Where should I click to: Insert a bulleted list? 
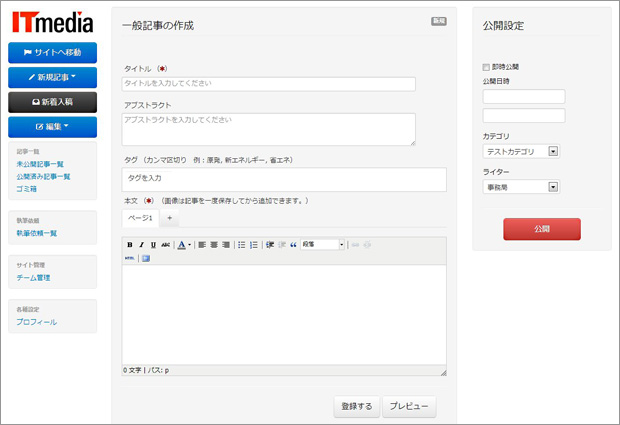[x=241, y=244]
